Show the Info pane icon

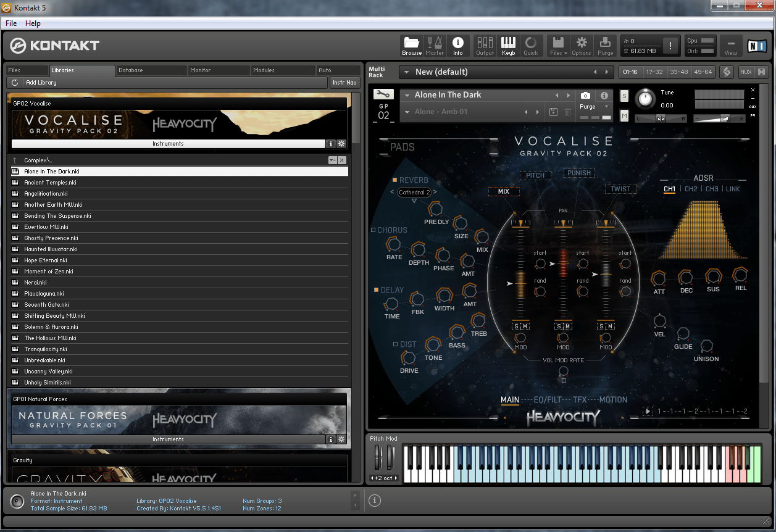click(x=457, y=46)
